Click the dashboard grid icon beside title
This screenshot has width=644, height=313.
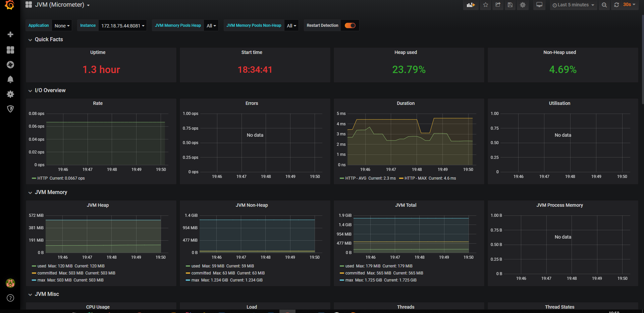[29, 5]
